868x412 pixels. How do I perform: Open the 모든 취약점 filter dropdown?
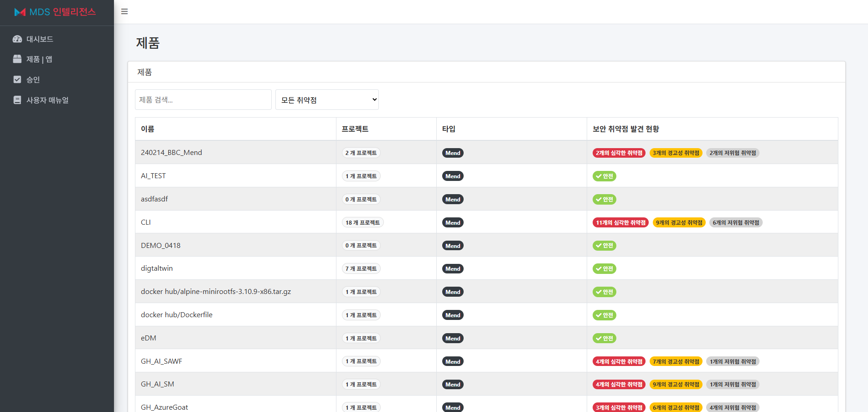(x=326, y=99)
